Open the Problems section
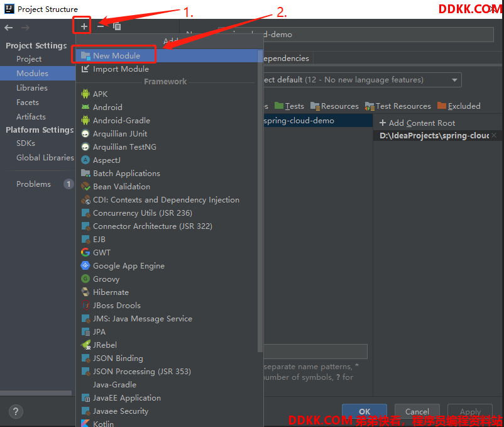 pos(33,184)
